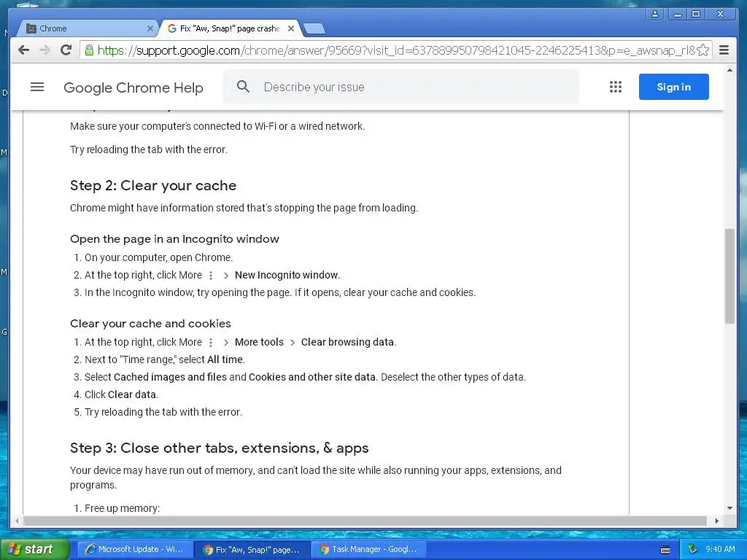The height and width of the screenshot is (560, 747).
Task: Click Clear your cache and cookies heading
Action: [150, 324]
